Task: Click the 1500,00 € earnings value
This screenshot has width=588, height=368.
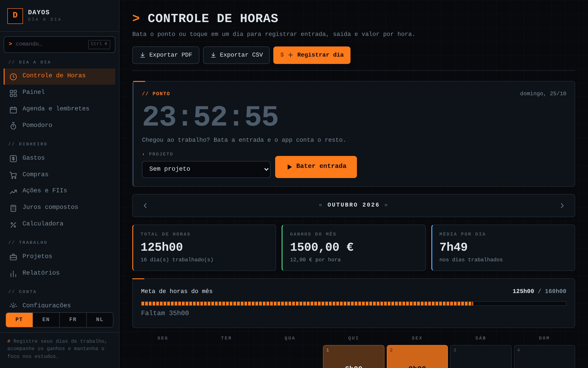Action: [x=322, y=247]
